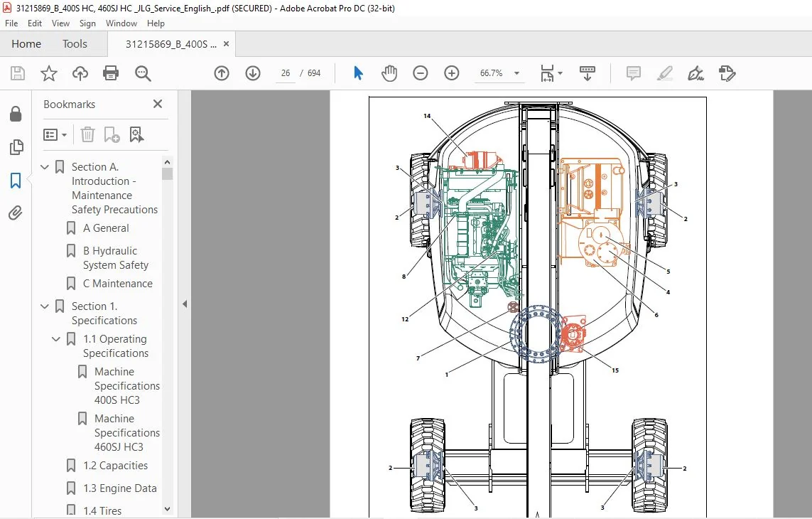Screen dimensions: 812x519
Task: Switch to the Home tab
Action: (26, 44)
